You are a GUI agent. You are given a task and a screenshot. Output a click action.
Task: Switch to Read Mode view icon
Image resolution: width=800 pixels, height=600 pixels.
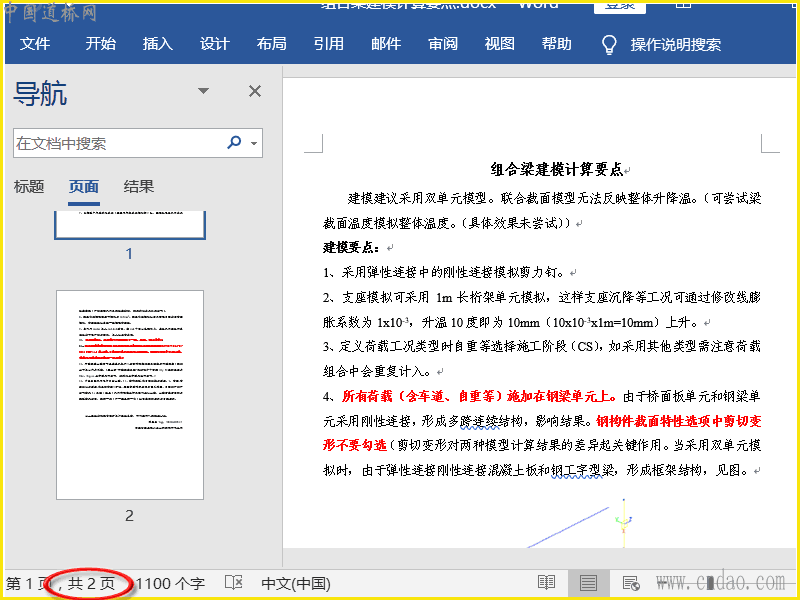point(546,583)
